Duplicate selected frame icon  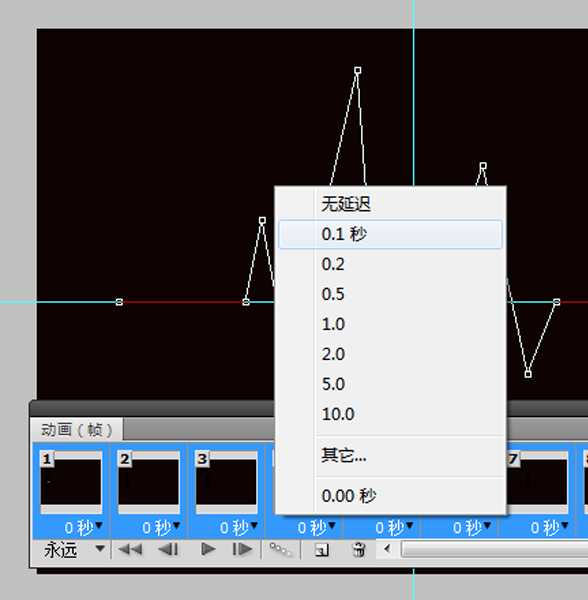(x=322, y=550)
